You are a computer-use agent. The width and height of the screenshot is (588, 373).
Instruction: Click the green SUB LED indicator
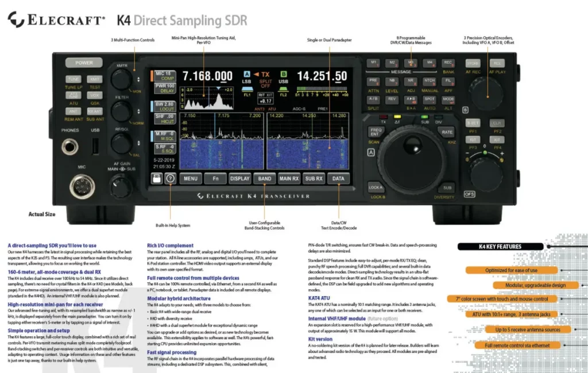tap(425, 117)
